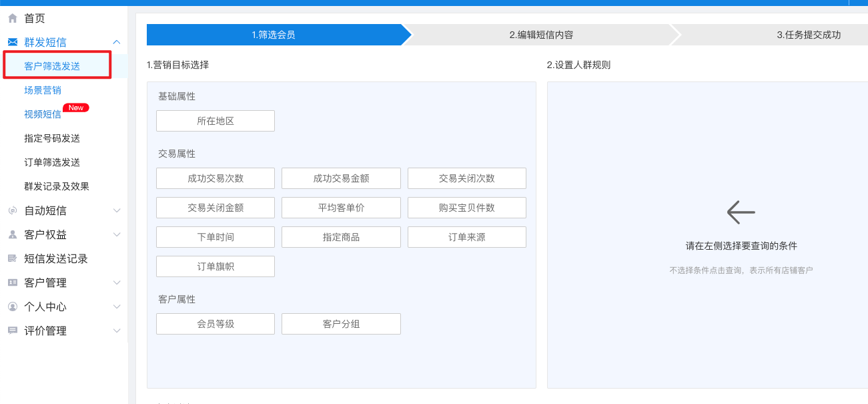The width and height of the screenshot is (868, 404).
Task: Click the 个人中心 user icon
Action: [x=13, y=307]
